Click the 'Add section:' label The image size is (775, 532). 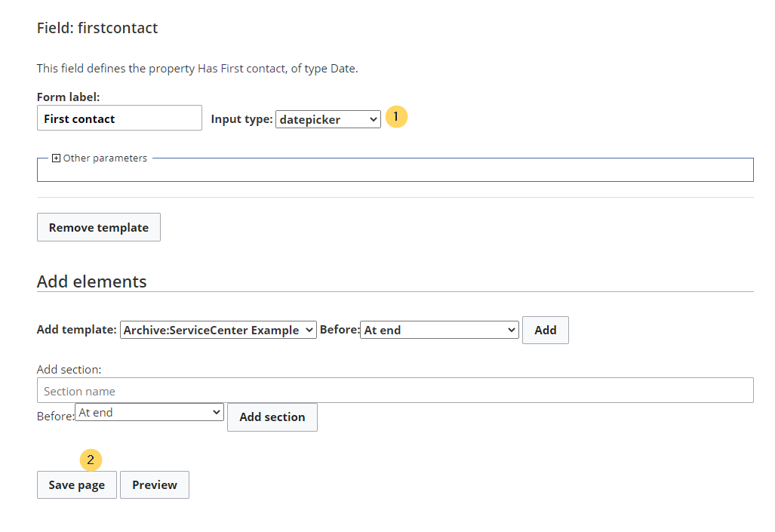[x=69, y=369]
